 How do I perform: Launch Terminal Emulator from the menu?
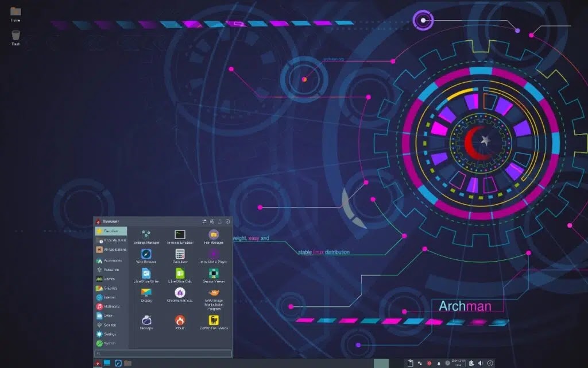tap(180, 237)
